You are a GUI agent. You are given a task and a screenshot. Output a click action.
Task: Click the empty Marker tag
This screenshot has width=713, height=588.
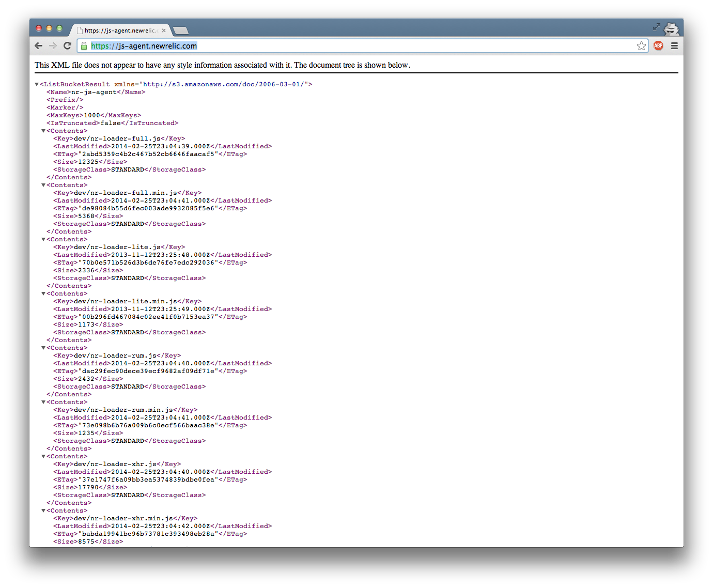pyautogui.click(x=65, y=107)
